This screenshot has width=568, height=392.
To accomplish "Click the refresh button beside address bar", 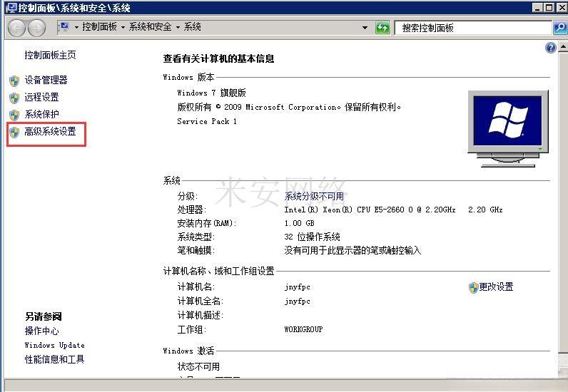I will tap(383, 28).
